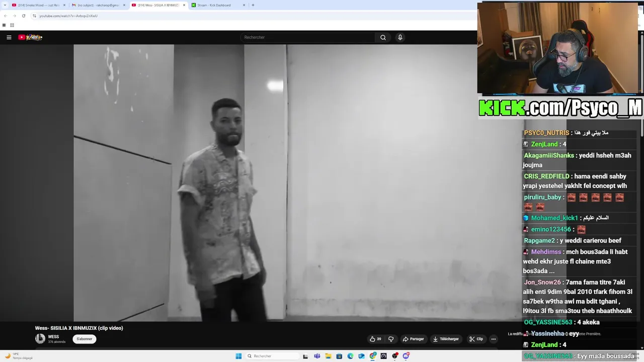Screen dimensions: 644x362
Task: Like the video with thumbs-up 39
Action: point(375,339)
